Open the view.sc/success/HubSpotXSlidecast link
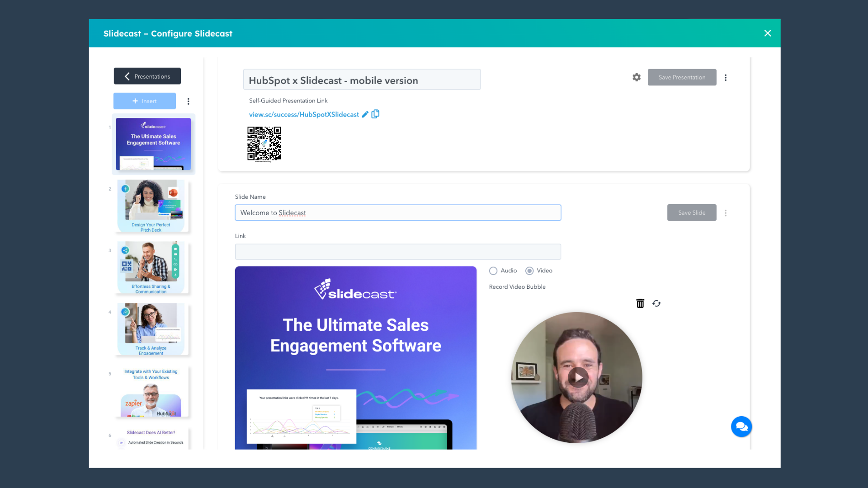 click(x=304, y=114)
